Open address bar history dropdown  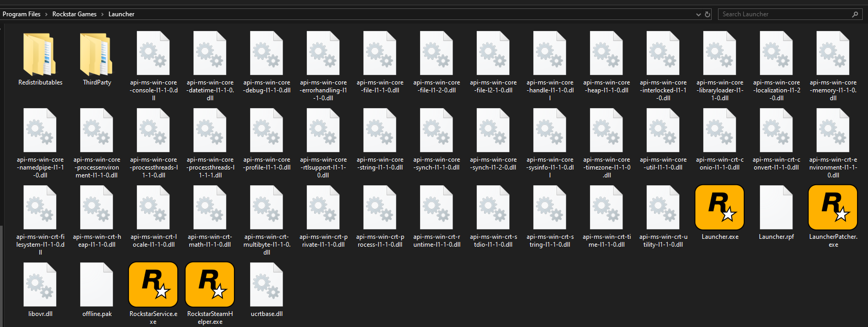click(x=698, y=14)
